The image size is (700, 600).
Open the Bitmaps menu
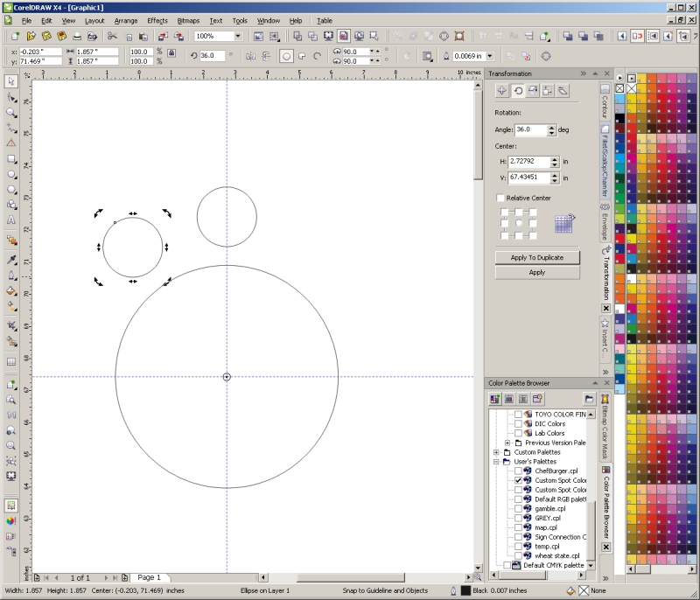point(188,20)
